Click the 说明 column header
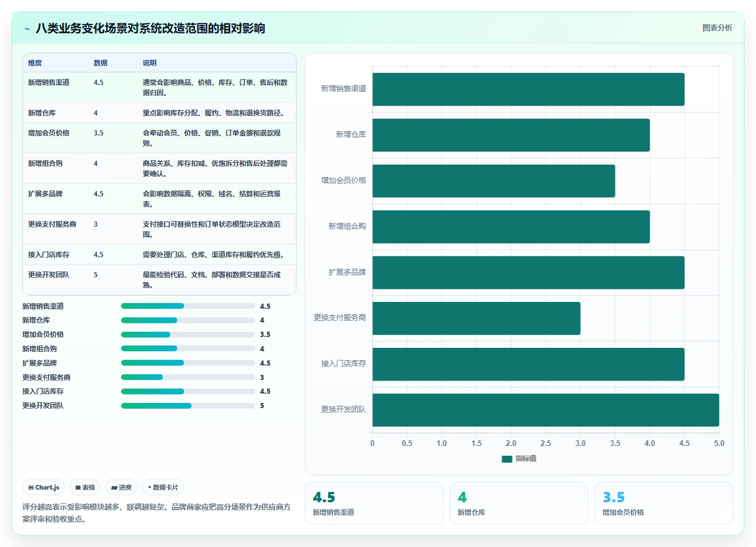 point(150,63)
